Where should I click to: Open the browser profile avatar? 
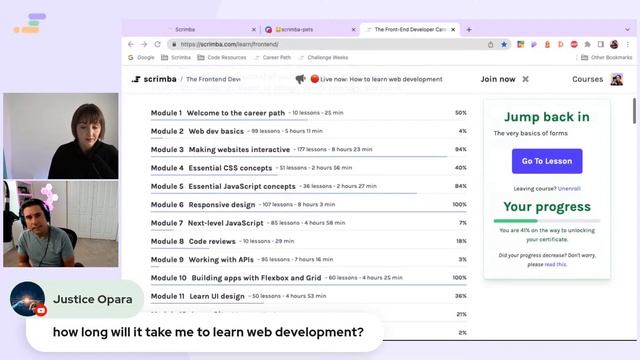coord(614,44)
